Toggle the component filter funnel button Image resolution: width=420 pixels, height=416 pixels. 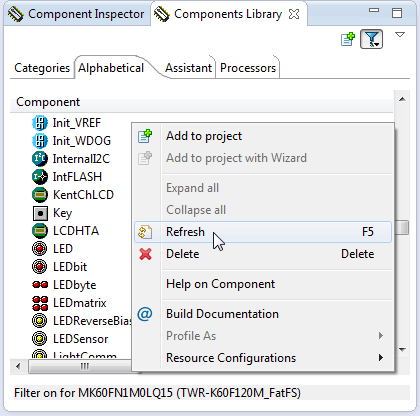pos(371,39)
